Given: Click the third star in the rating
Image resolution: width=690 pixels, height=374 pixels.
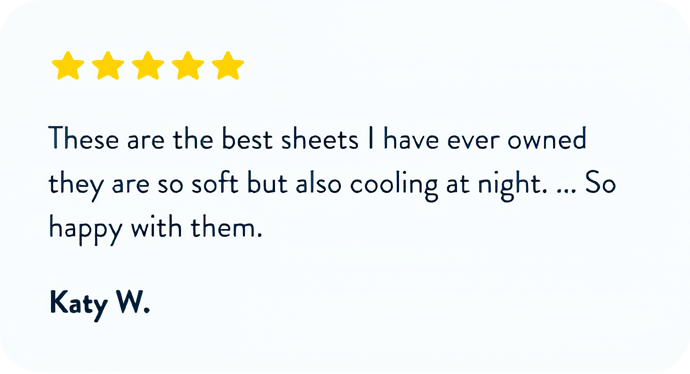Looking at the screenshot, I should [148, 66].
